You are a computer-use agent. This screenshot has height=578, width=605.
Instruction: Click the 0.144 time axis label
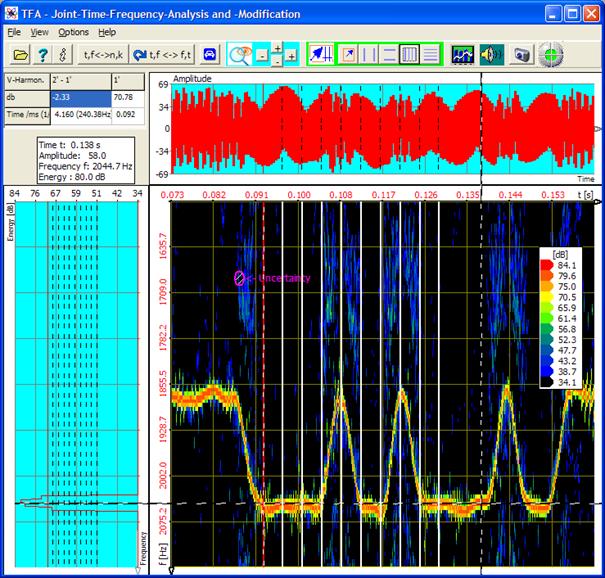510,195
